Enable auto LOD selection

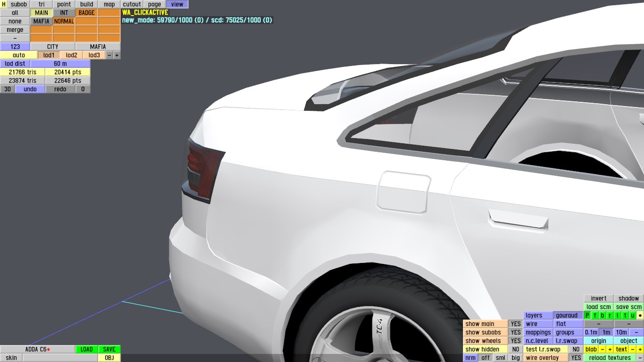19,55
